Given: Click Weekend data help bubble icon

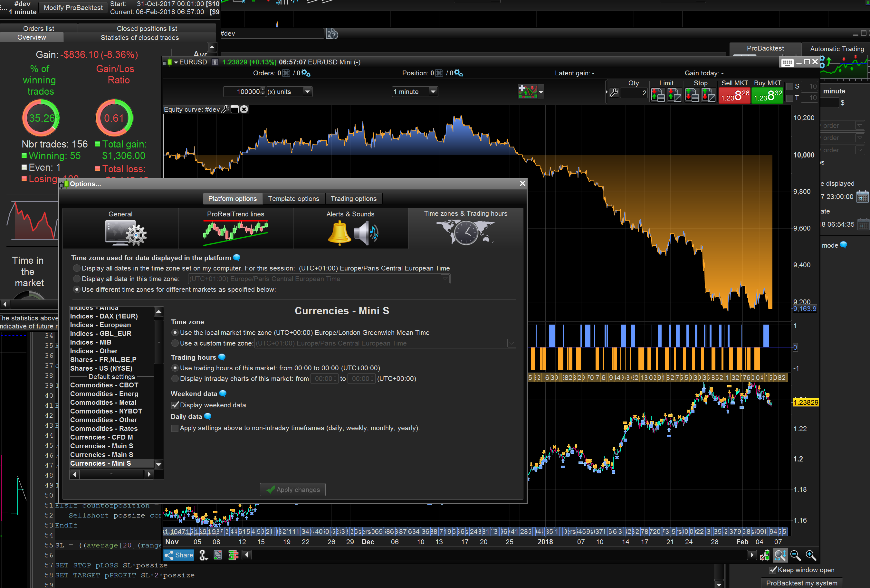Looking at the screenshot, I should click(x=223, y=394).
